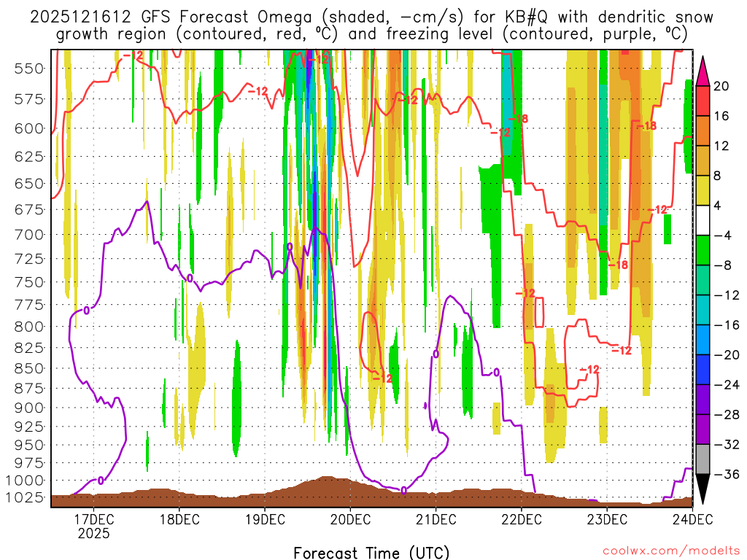Click the '825' pressure level label
Image resolution: width=747 pixels, height=560 pixels.
tap(29, 348)
